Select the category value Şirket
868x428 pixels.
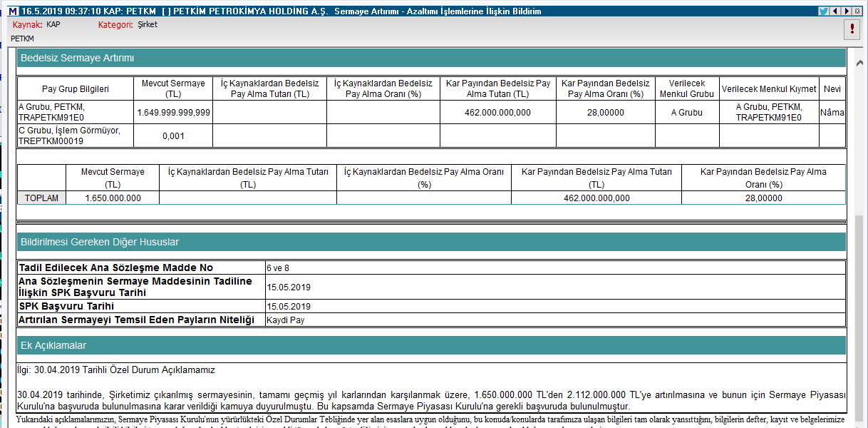148,24
